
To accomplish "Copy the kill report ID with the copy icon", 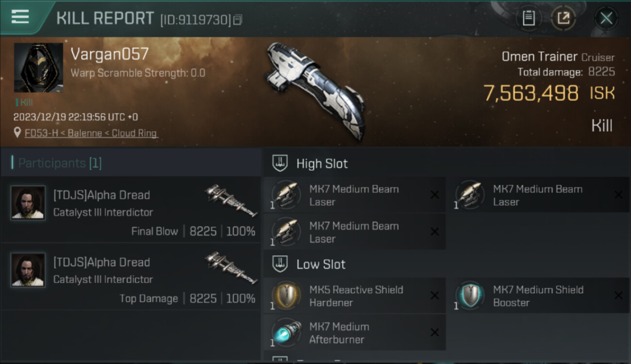I will (x=237, y=20).
